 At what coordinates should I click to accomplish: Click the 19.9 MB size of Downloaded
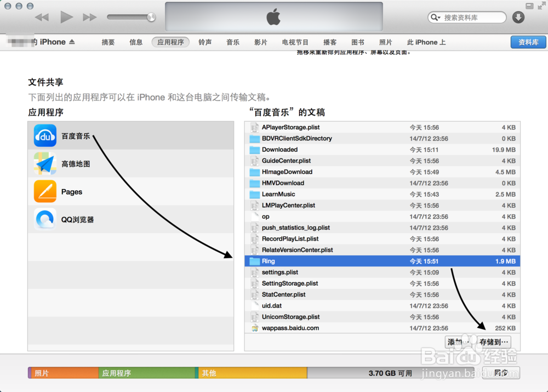click(504, 150)
